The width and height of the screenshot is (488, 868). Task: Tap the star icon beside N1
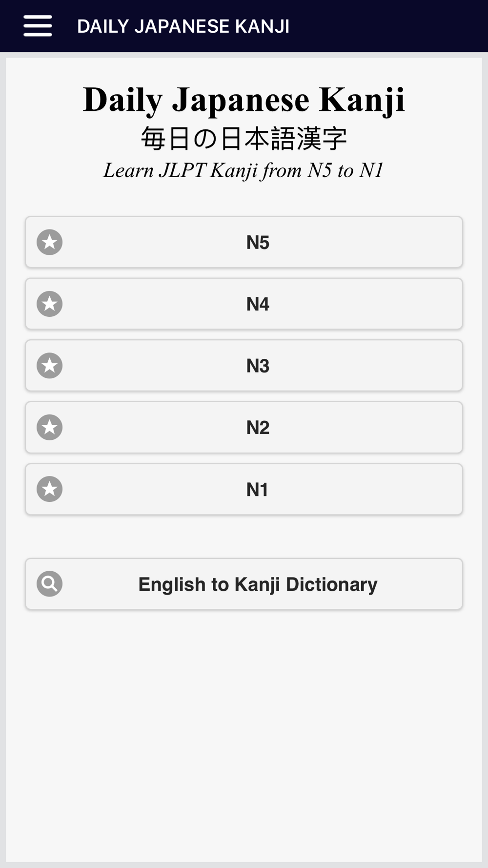49,489
